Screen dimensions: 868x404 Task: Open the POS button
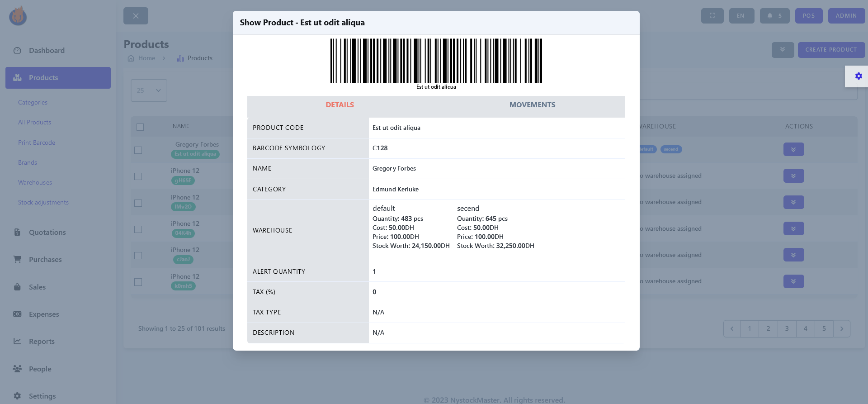coord(809,15)
